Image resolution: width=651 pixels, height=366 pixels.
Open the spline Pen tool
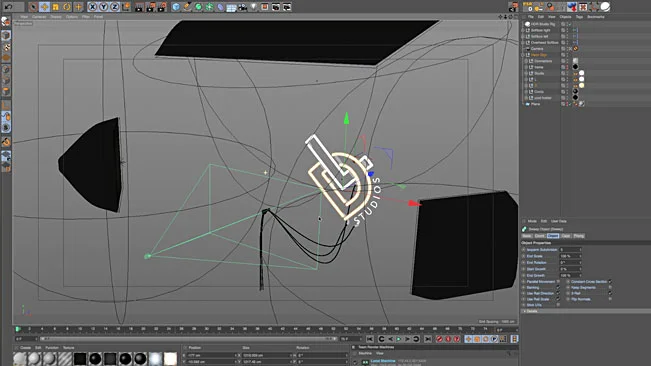pos(187,7)
